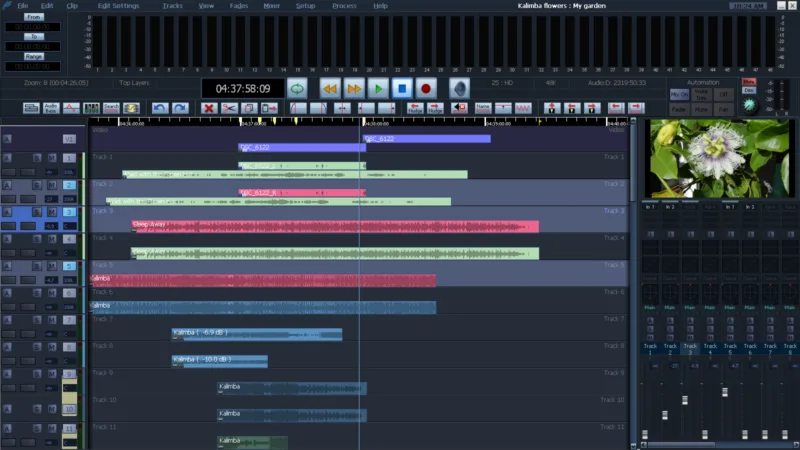Click the fast forward transport button

[354, 89]
